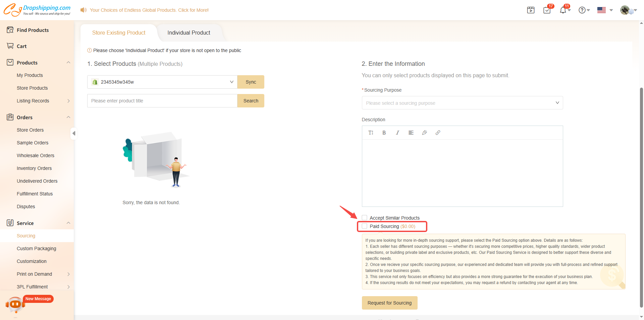This screenshot has height=320, width=644.
Task: Click the 'Click for More' announcement link
Action: point(193,10)
